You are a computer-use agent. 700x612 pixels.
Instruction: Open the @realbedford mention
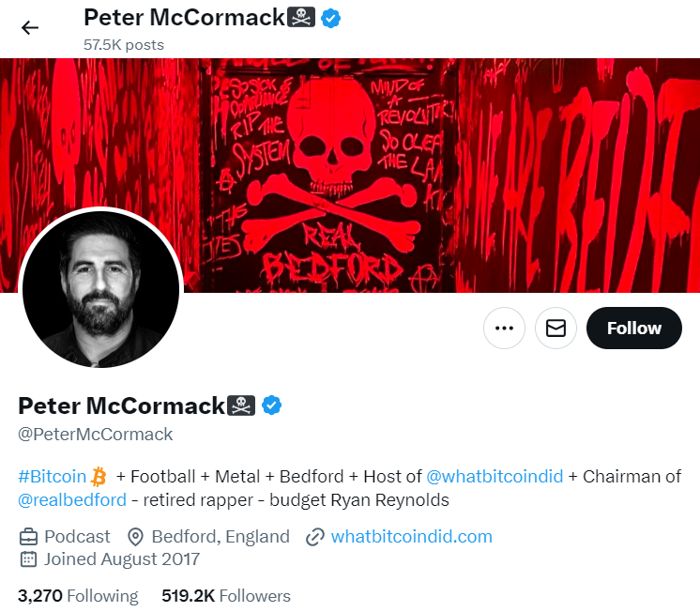pos(72,500)
